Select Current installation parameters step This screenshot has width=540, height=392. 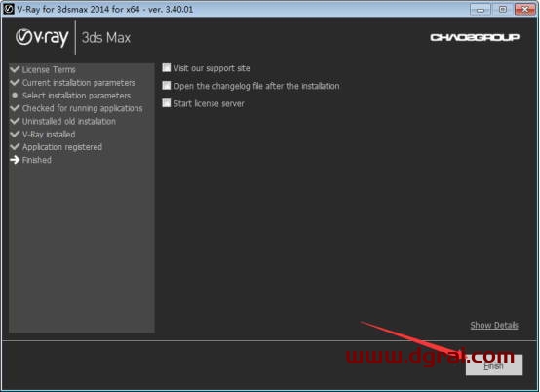coord(79,83)
